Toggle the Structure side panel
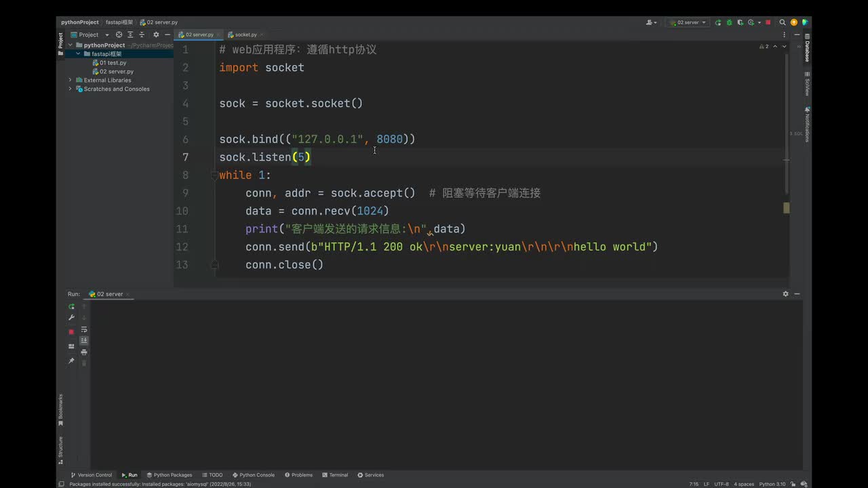The width and height of the screenshot is (868, 488). 60,451
